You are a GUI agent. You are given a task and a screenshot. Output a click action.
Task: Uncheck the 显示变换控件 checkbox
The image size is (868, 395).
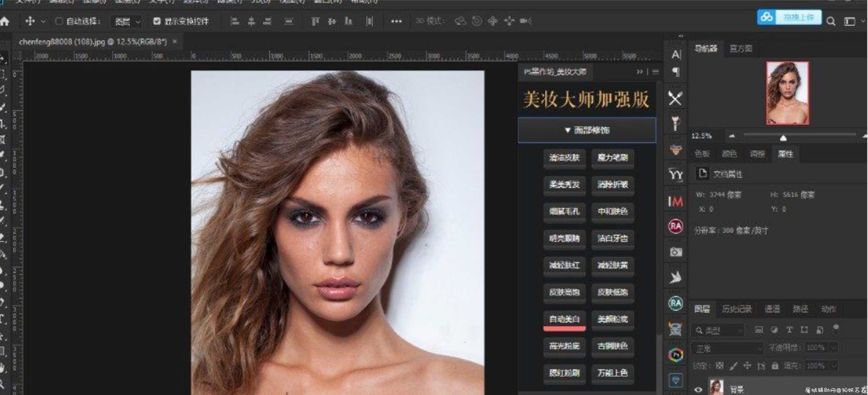tap(157, 21)
